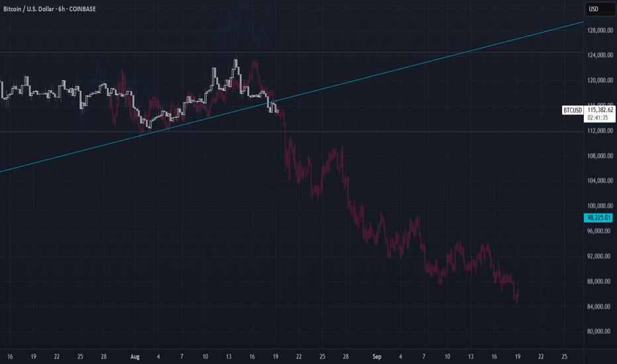Click the 92,000.00 price axis label
The width and height of the screenshot is (617, 364).
point(600,256)
